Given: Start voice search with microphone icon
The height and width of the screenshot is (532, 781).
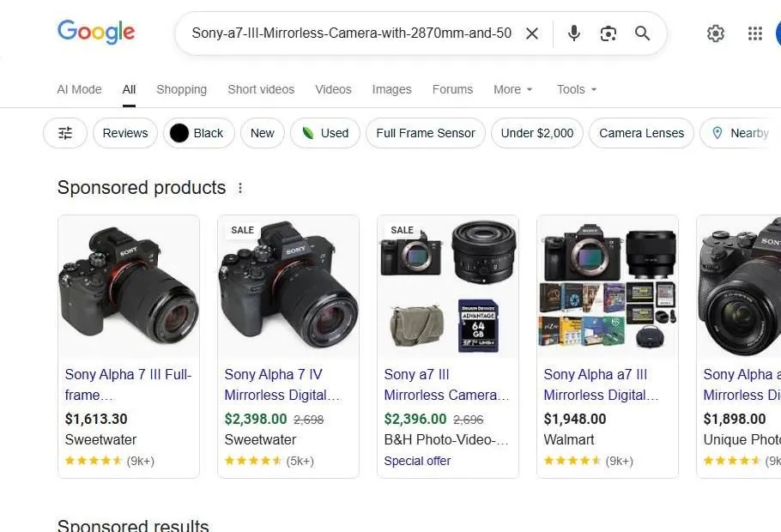Looking at the screenshot, I should [574, 33].
